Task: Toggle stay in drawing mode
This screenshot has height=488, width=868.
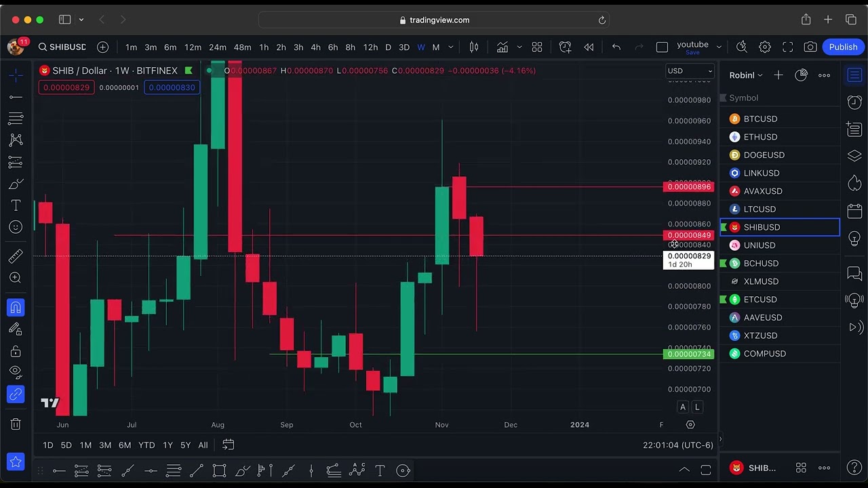Action: 16,329
